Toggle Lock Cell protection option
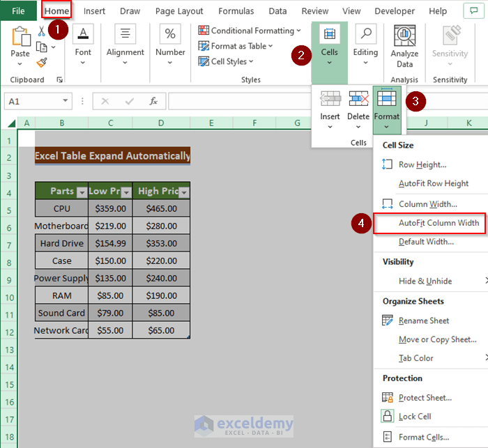The image size is (488, 448). coord(415,416)
